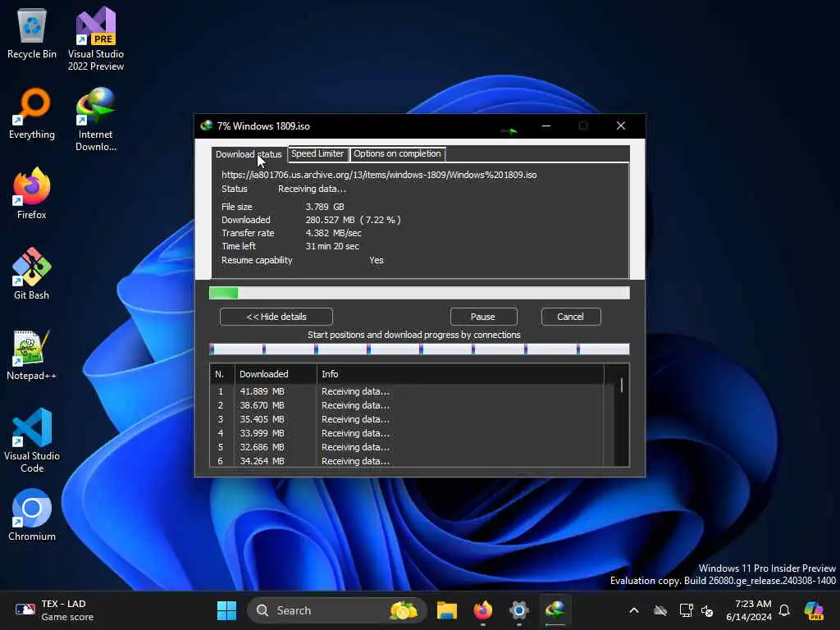Image resolution: width=840 pixels, height=630 pixels.
Task: Select the Git Bash desktop icon
Action: point(32,274)
